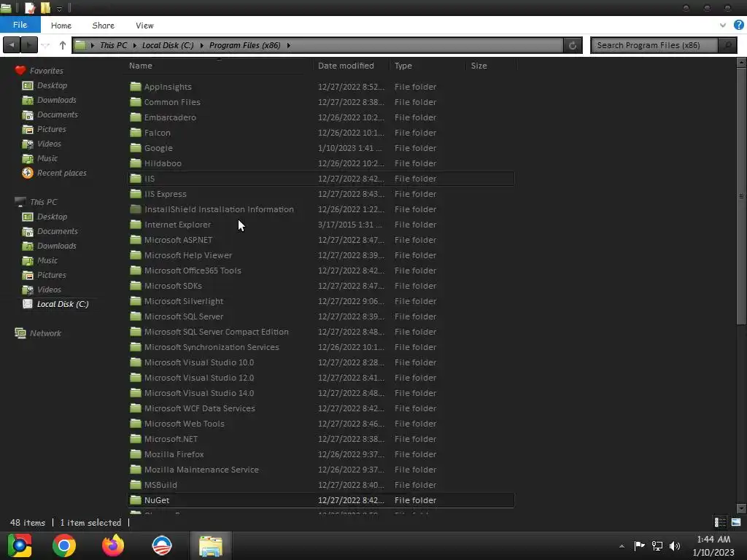Click the Forward navigation arrow
747x560 pixels.
[29, 45]
